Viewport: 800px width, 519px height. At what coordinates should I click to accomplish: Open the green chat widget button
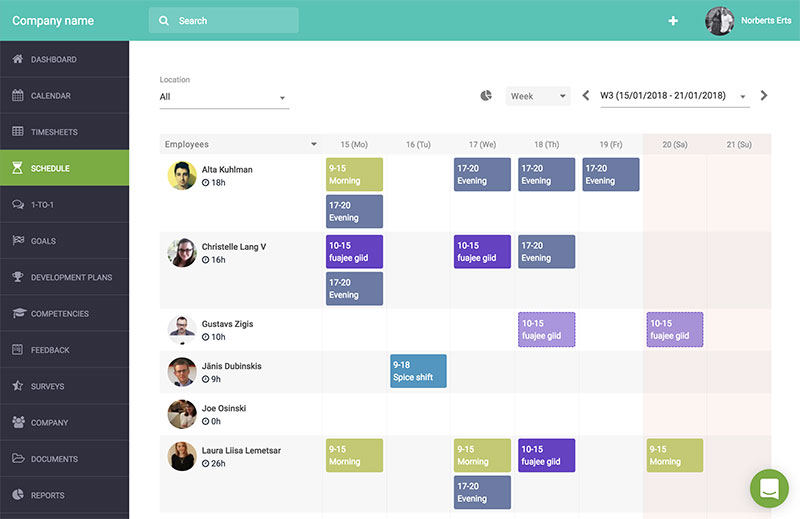[769, 488]
